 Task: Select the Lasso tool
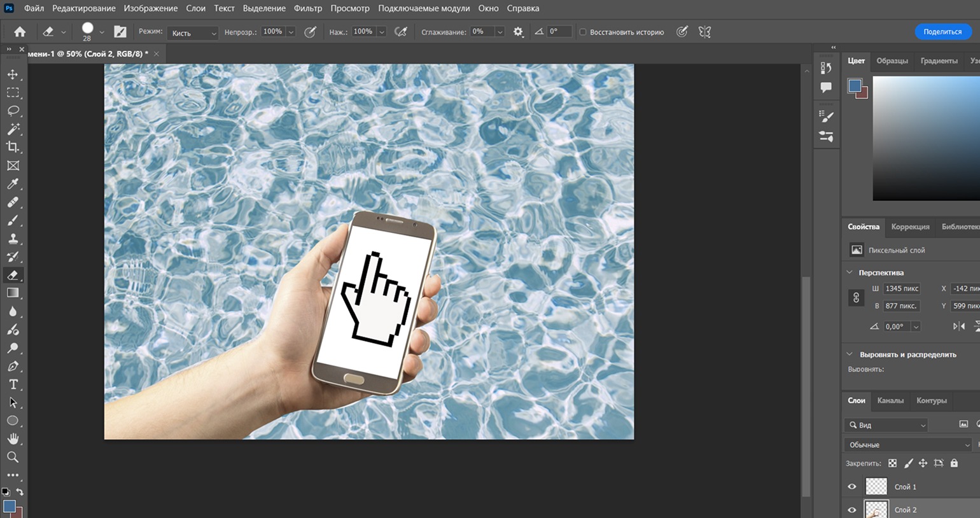coord(13,111)
